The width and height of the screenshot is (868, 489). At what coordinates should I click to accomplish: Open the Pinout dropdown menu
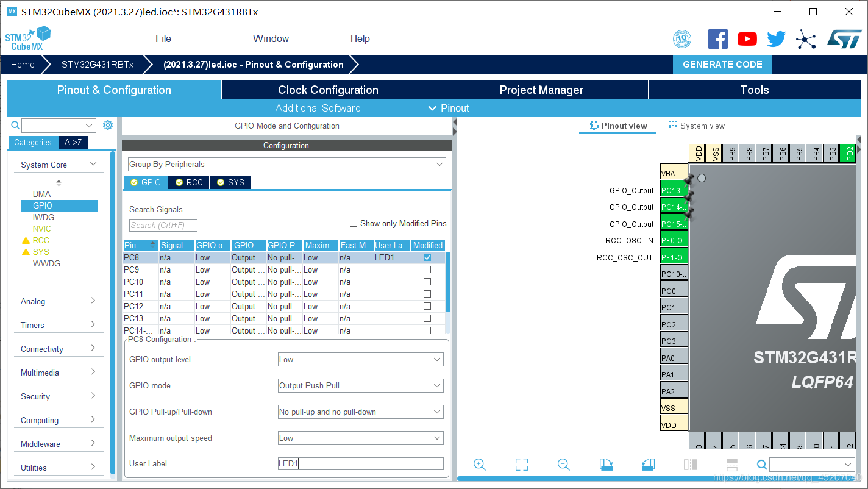coord(449,108)
